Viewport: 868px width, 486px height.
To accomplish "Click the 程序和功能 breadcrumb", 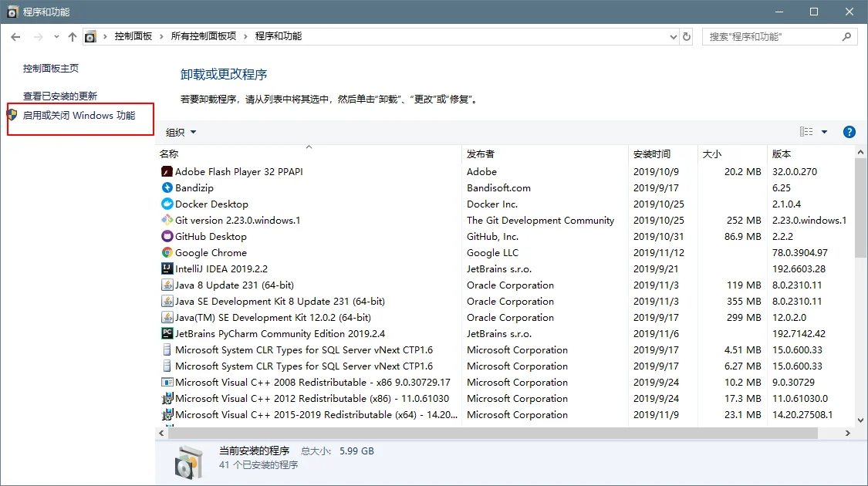I will (x=279, y=36).
